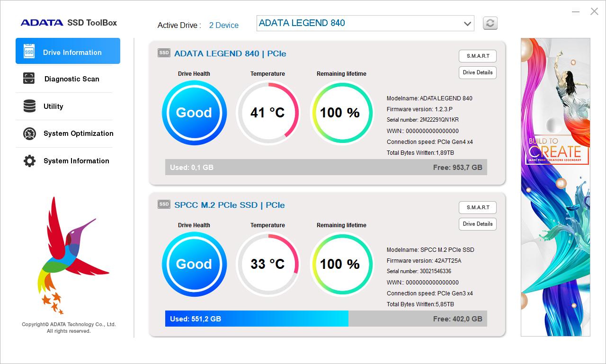Click the SSD icon beside SPCC M.2 PCIe
Screen dimensions: 606x364
pyautogui.click(x=164, y=204)
